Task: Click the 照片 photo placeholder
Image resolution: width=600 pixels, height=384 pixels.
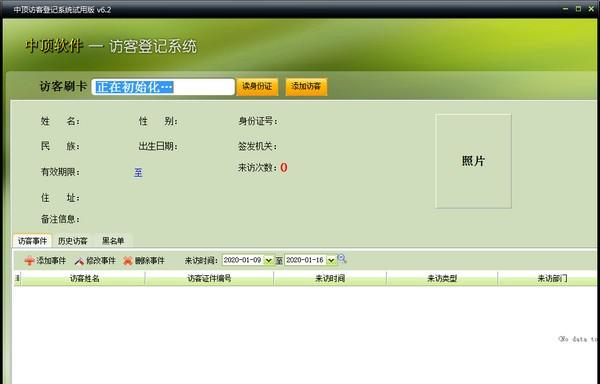Action: 473,161
